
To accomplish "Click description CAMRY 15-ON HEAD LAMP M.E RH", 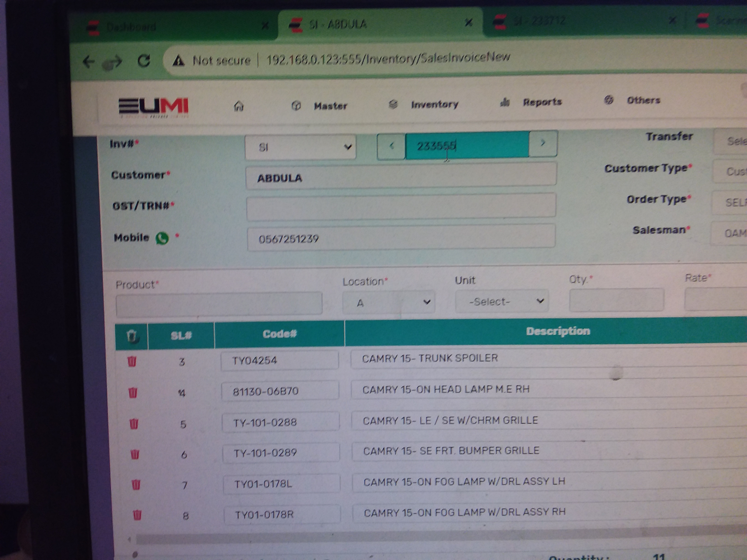I will 446,390.
